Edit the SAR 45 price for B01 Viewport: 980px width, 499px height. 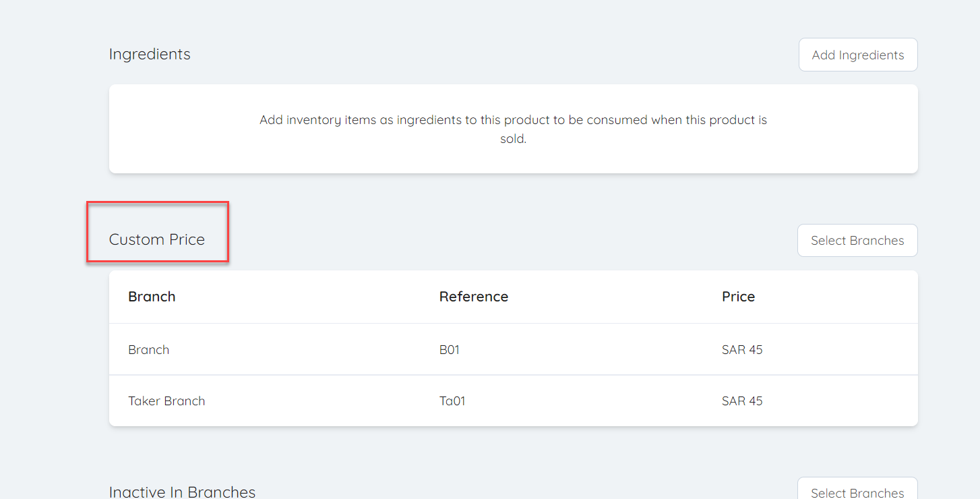pos(741,350)
